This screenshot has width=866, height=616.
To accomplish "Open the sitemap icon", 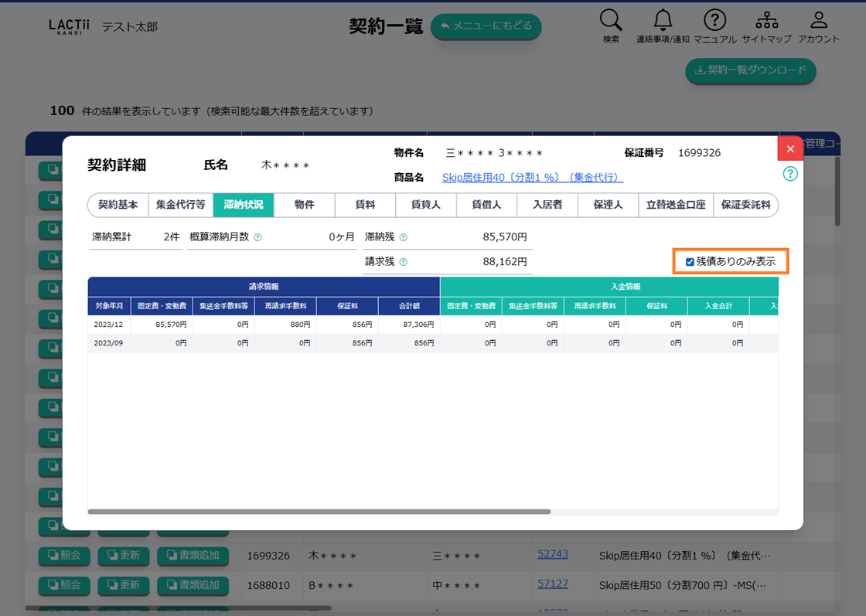I will (766, 21).
